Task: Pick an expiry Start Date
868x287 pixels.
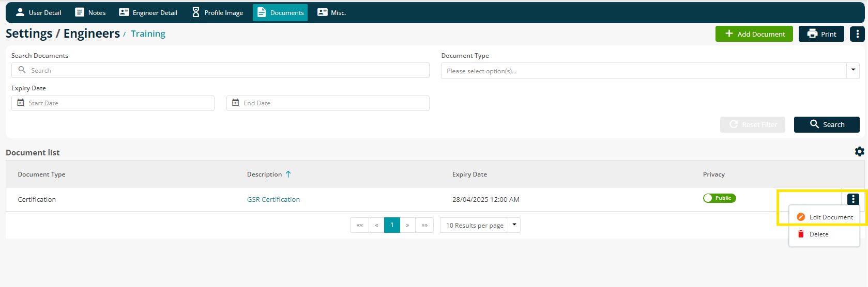Action: (x=113, y=103)
